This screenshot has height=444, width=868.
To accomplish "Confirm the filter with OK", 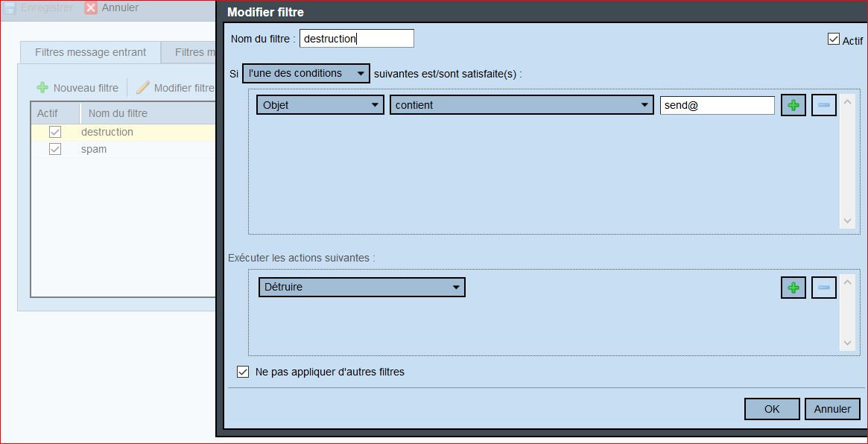I will (772, 409).
